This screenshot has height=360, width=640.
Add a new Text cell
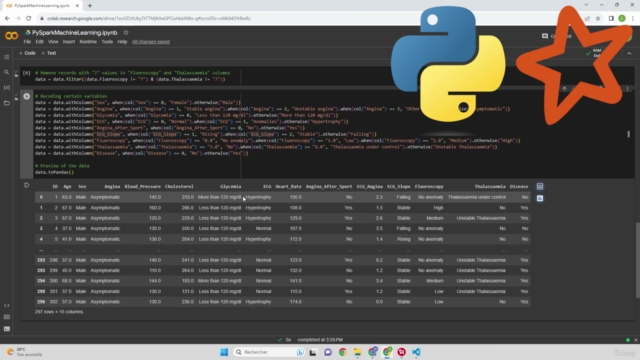pyautogui.click(x=49, y=53)
